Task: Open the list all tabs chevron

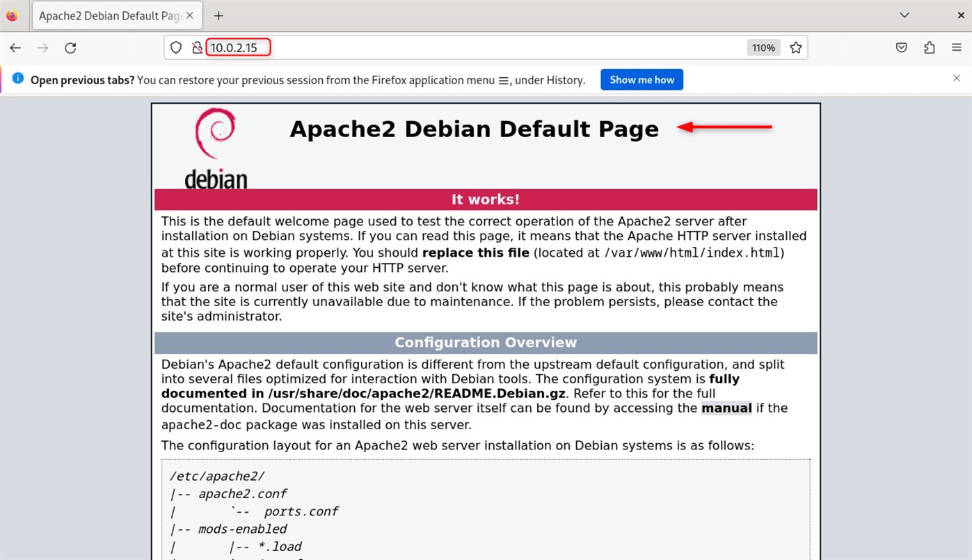Action: pyautogui.click(x=905, y=15)
